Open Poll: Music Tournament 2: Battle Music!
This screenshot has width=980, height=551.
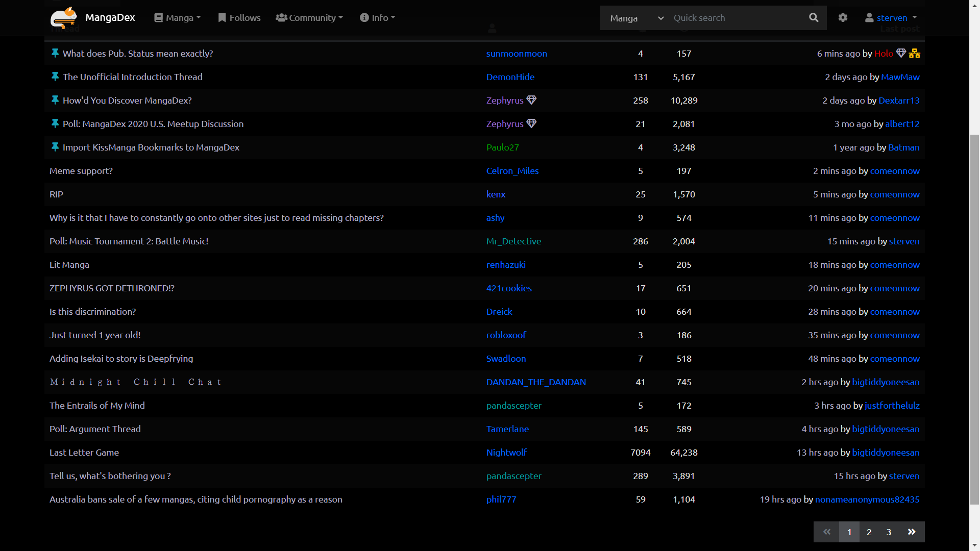(x=129, y=241)
